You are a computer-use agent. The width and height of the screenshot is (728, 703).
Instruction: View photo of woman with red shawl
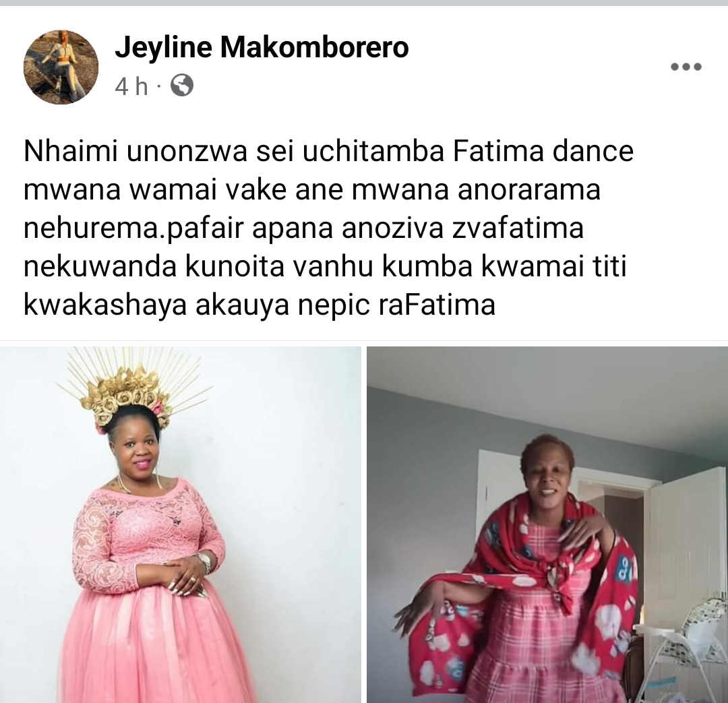(547, 524)
